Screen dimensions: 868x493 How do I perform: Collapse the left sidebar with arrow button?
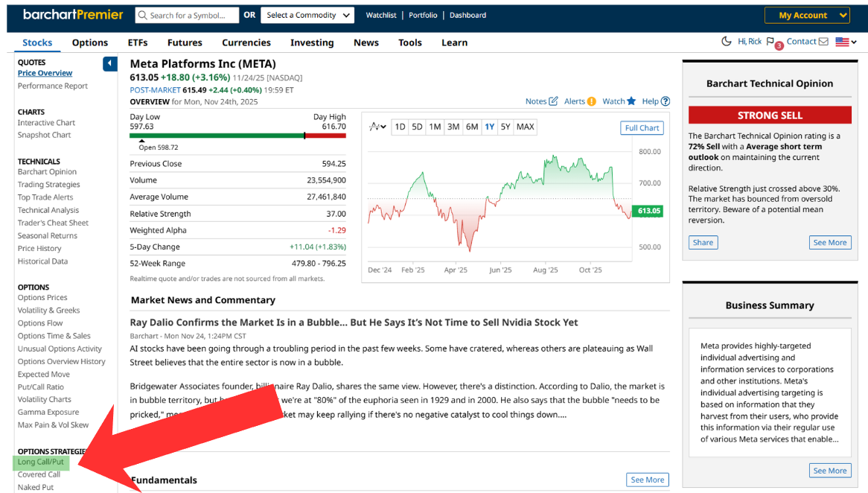[x=110, y=64]
